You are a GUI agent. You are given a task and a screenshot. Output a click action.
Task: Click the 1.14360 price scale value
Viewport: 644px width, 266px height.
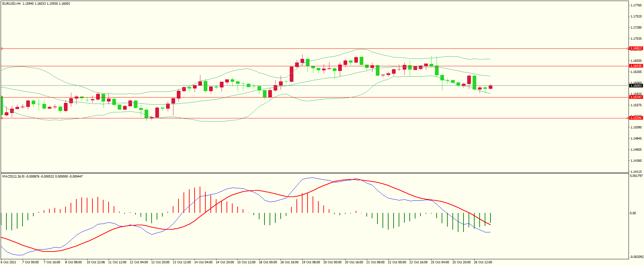coord(636,161)
